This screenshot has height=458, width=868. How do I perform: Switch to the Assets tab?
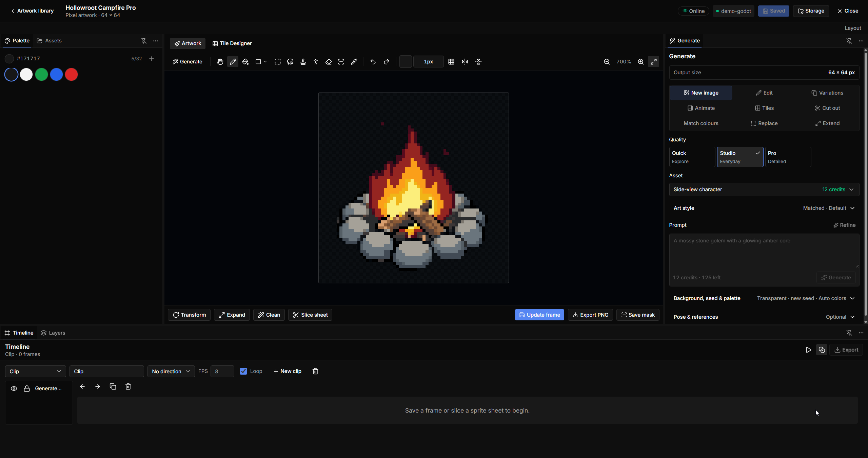coord(49,41)
